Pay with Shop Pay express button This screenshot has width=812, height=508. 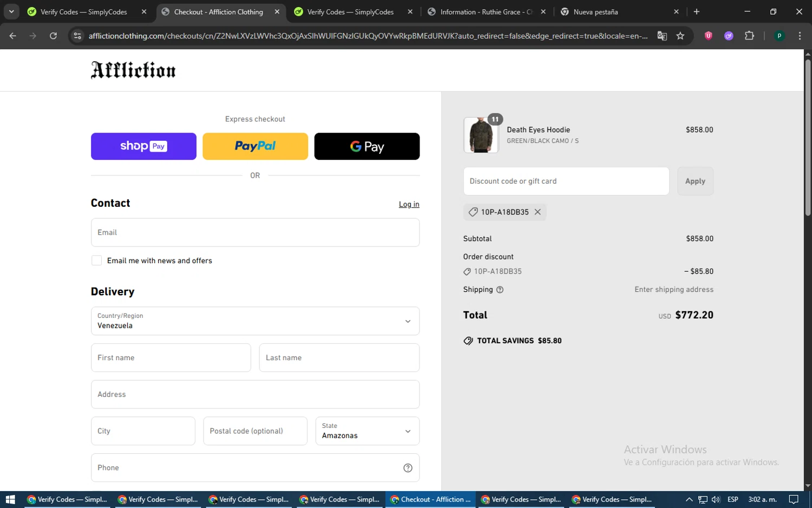[143, 146]
